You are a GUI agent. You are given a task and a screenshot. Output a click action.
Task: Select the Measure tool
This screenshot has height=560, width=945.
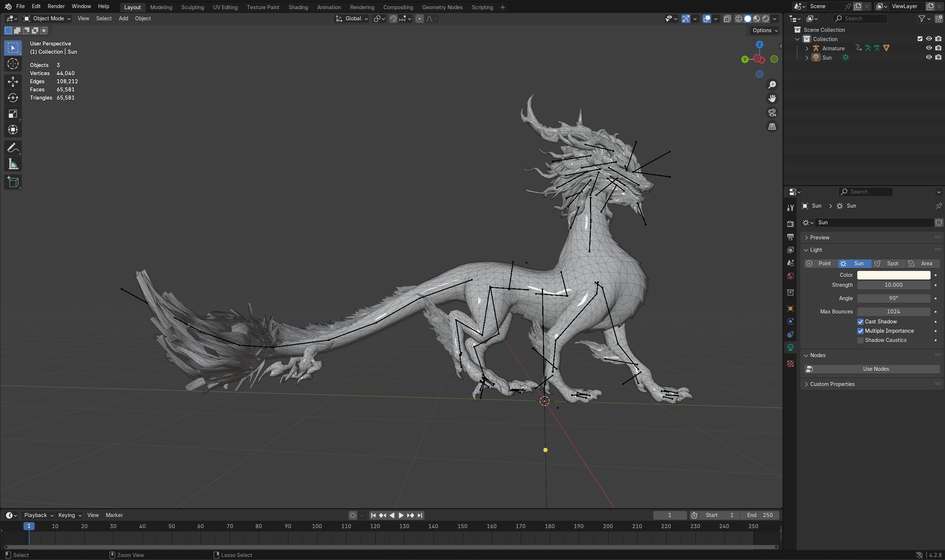click(x=13, y=164)
